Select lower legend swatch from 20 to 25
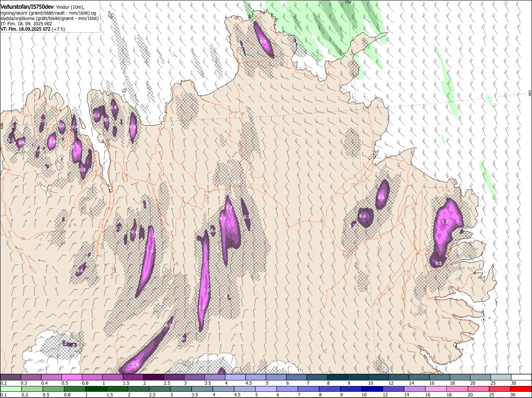 click(x=478, y=389)
